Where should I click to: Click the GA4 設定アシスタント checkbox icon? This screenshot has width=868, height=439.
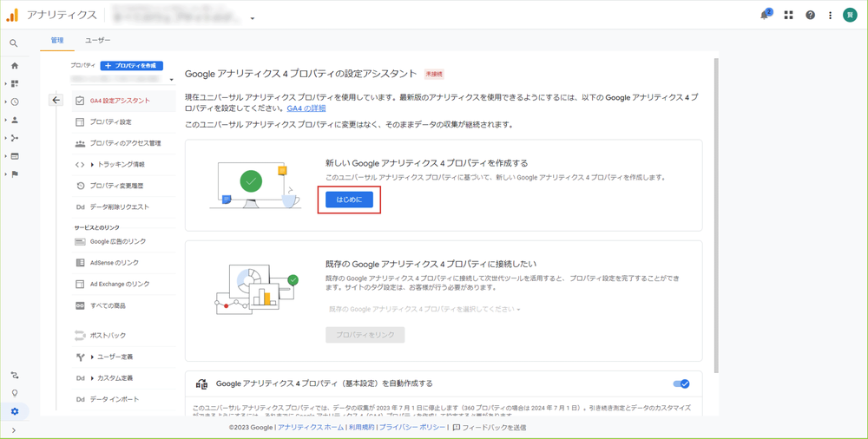coord(80,101)
